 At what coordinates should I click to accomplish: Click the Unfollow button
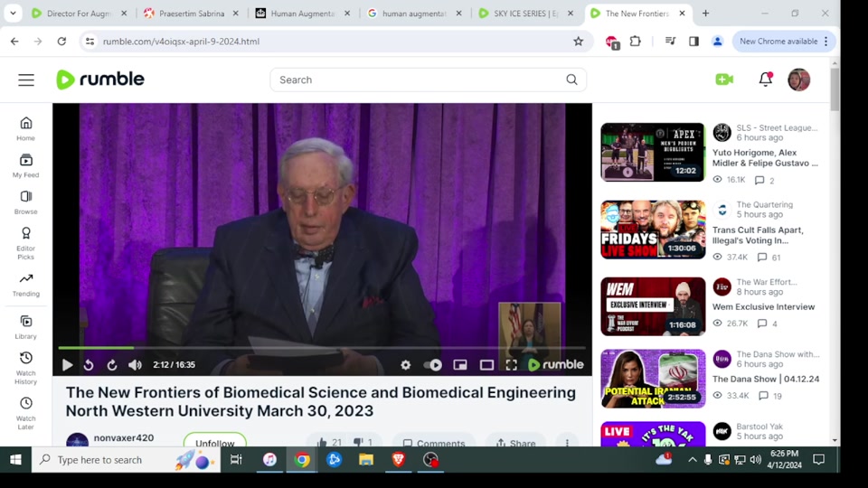215,442
